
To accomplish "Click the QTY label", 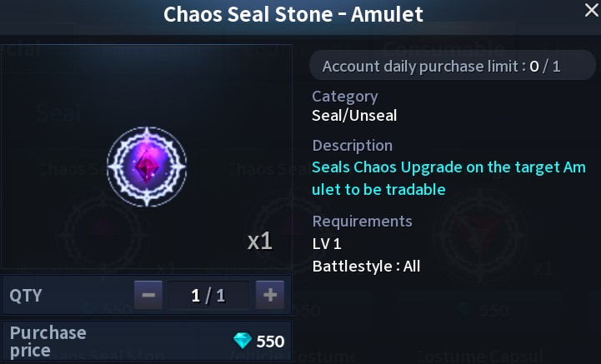I will (26, 295).
